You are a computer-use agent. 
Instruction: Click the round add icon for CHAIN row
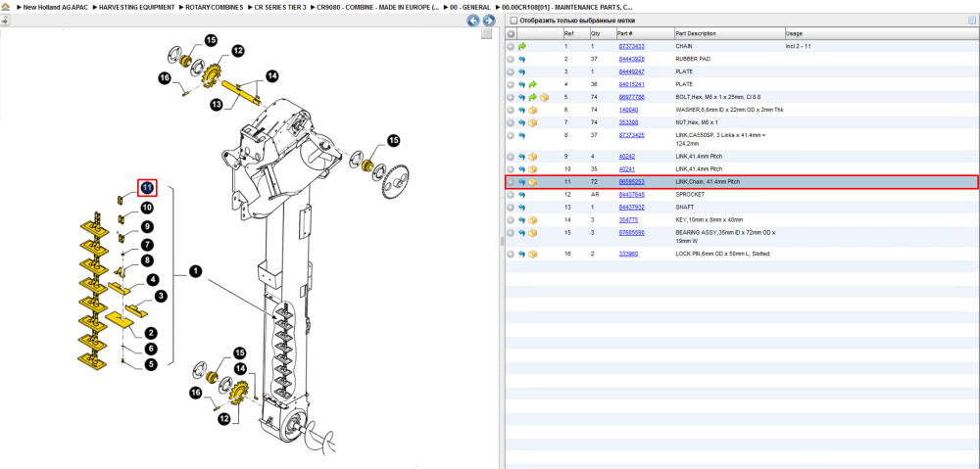511,46
